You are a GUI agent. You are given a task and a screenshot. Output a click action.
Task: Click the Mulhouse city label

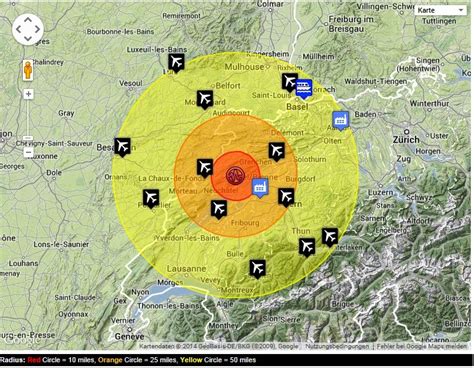(244, 67)
